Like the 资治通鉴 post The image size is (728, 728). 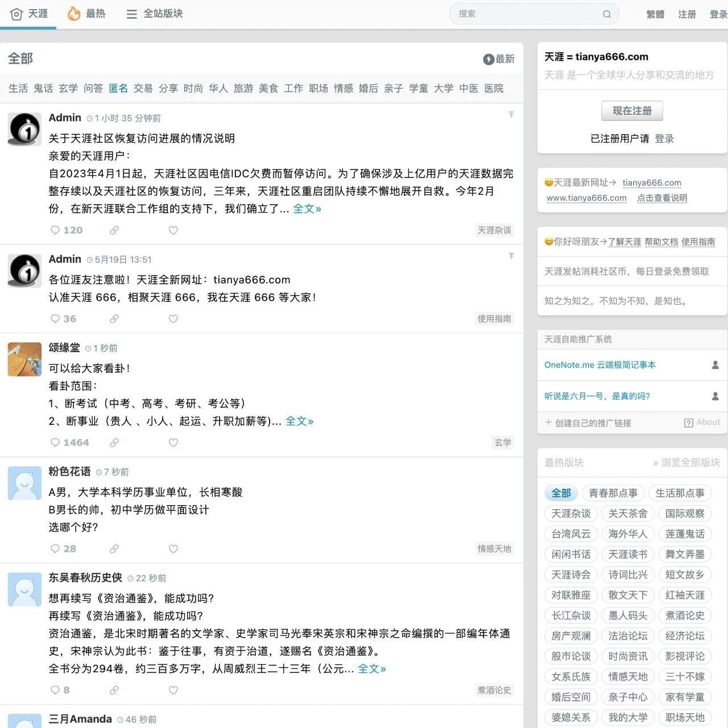[173, 690]
